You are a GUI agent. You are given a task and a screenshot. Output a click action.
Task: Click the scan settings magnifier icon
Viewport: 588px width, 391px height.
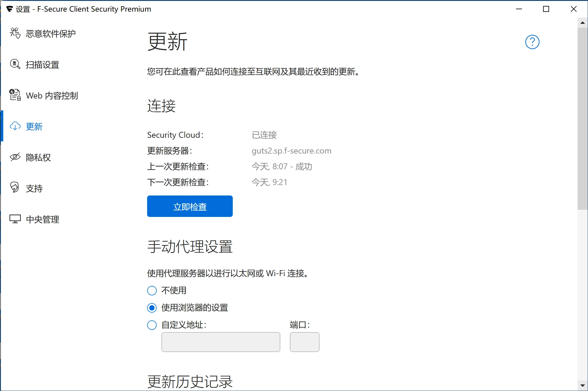(x=15, y=64)
